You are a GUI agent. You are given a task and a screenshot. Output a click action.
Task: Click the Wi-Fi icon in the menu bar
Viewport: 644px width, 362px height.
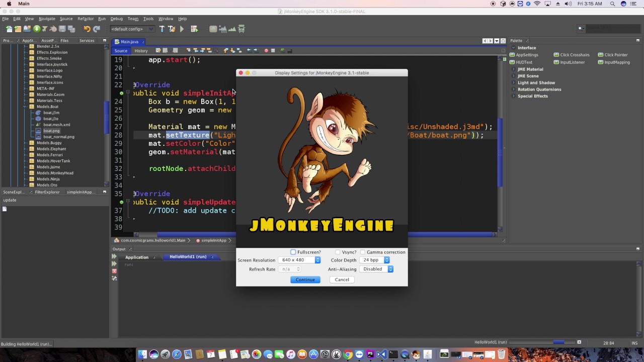coord(537,4)
